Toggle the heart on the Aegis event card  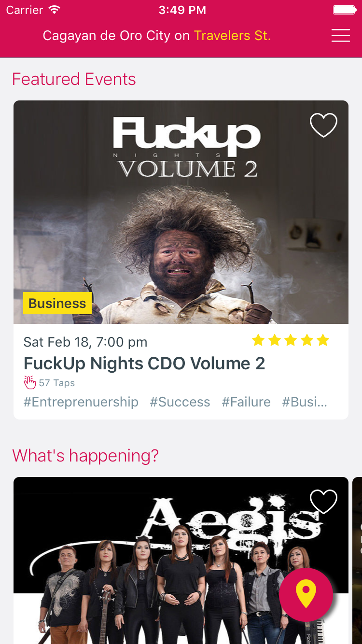[x=323, y=502]
